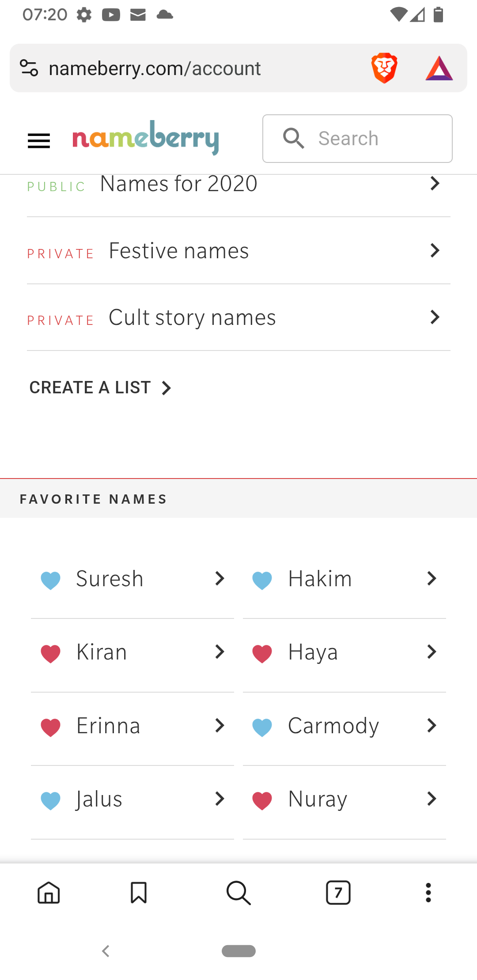Toggle the blue heart beside Carmody
This screenshot has height=980, width=477.
point(262,727)
